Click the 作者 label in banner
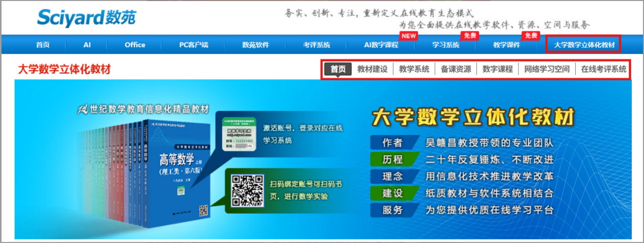This screenshot has height=243, width=644. (393, 143)
